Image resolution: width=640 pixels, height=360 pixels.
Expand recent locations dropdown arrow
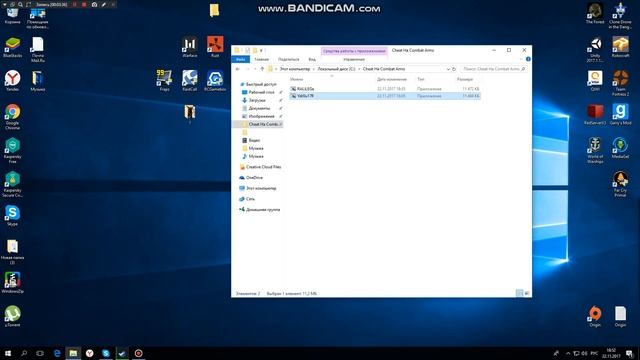tap(255, 69)
